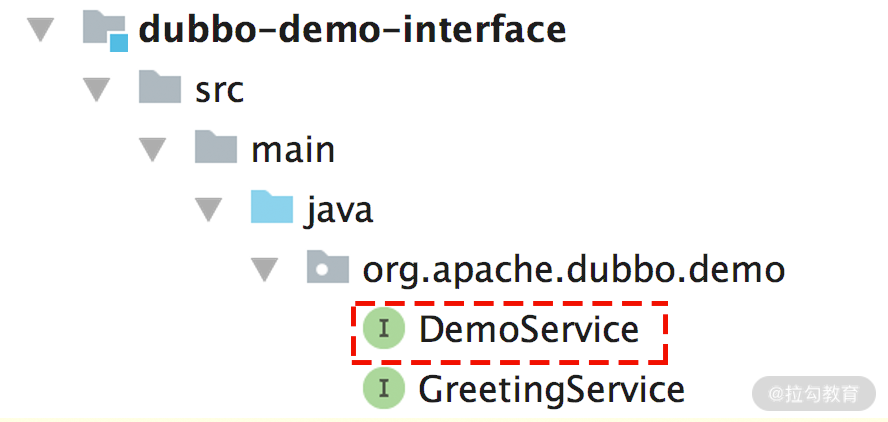Click the src folder icon
Viewport: 888px width, 422px height.
(x=160, y=89)
